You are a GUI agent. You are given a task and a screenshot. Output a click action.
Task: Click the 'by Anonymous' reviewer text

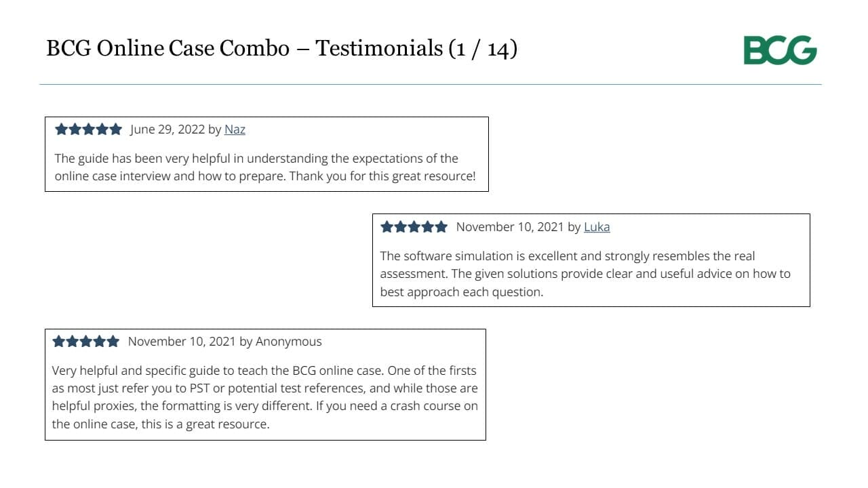coord(280,342)
